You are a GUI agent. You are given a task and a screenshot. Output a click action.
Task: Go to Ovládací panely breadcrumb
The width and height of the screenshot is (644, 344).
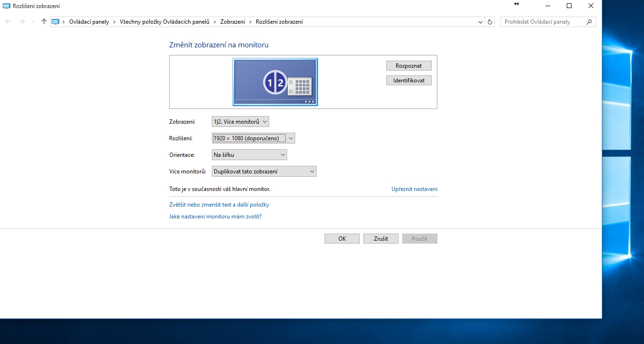89,22
